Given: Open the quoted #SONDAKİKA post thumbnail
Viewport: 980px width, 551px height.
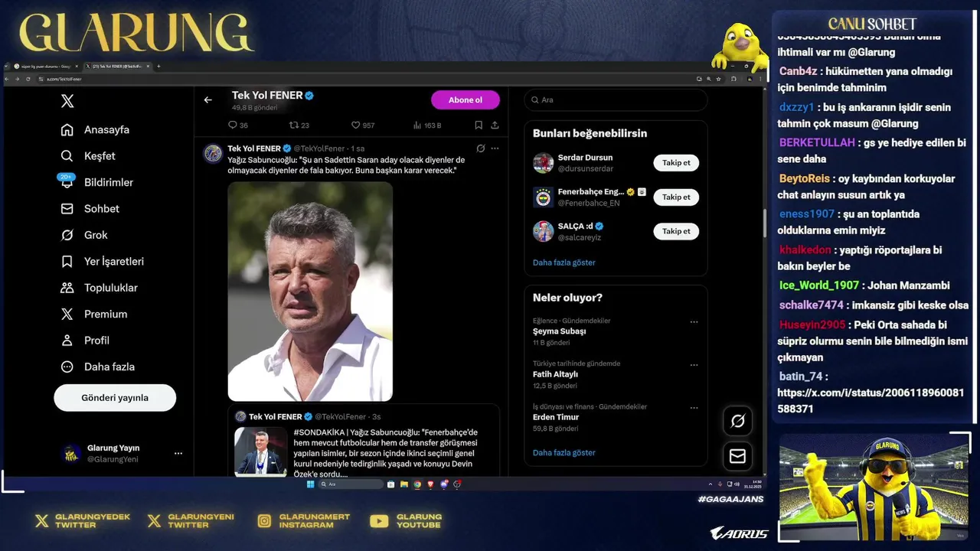Looking at the screenshot, I should pyautogui.click(x=261, y=452).
